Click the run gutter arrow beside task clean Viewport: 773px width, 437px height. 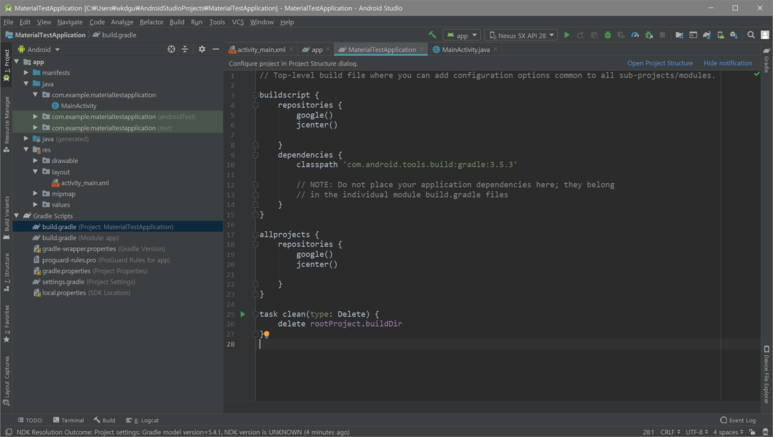pos(243,314)
